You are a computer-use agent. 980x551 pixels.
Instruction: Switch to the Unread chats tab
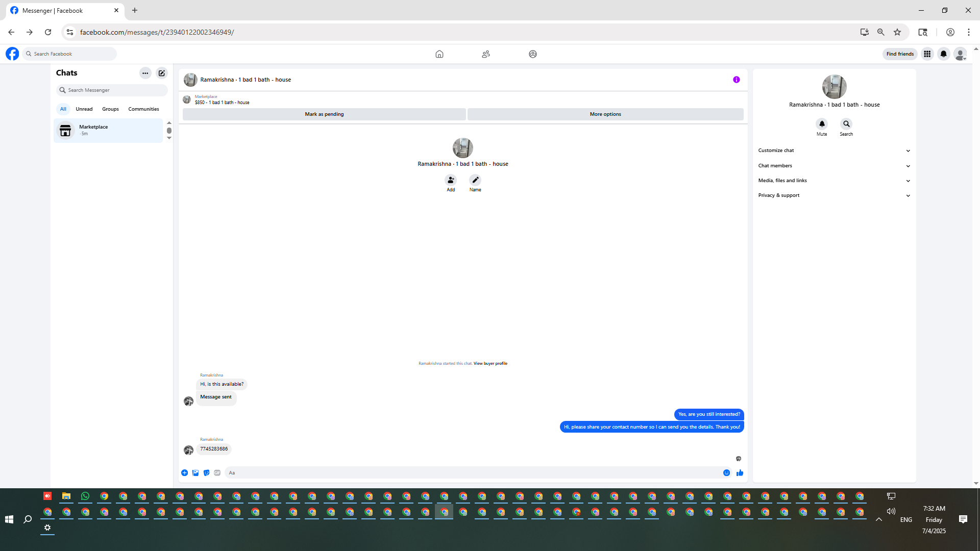click(84, 109)
